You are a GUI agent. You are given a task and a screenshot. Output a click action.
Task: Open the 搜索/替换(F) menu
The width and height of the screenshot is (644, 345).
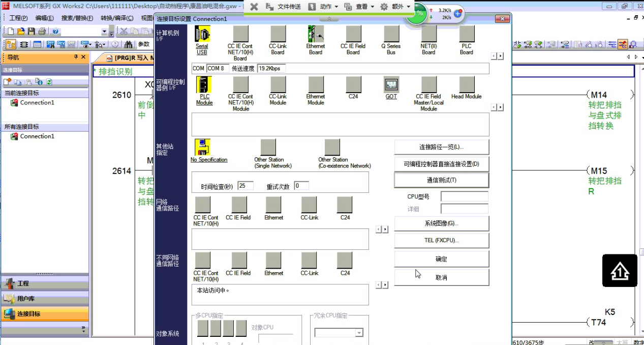click(x=77, y=18)
